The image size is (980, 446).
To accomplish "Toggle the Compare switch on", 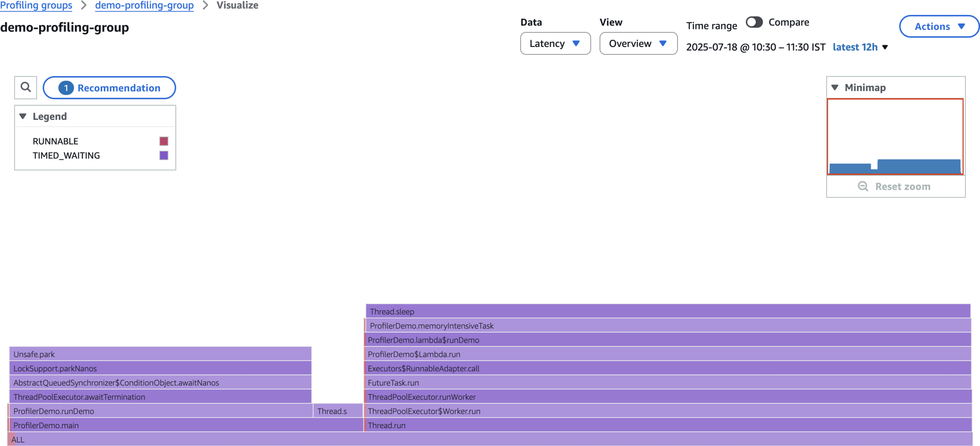I will [x=754, y=22].
